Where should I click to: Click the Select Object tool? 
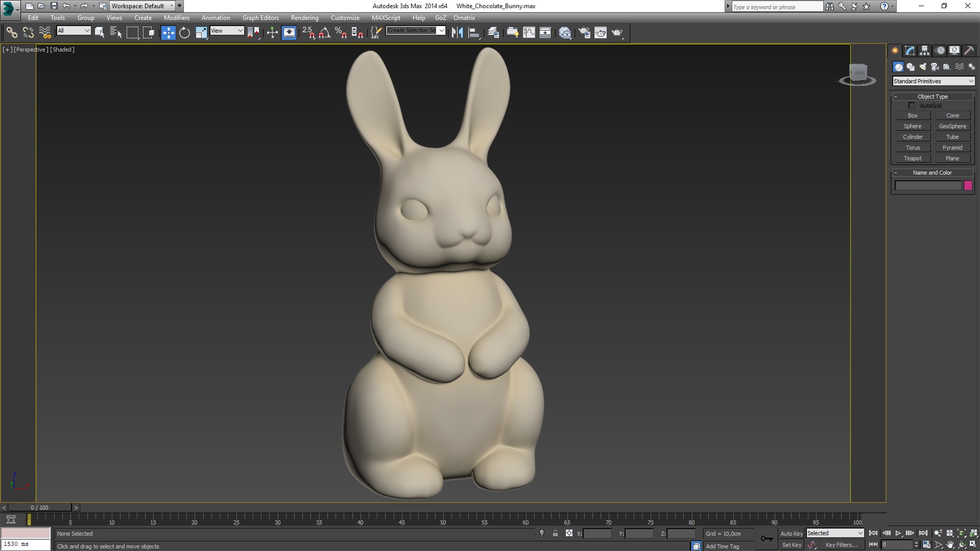[x=100, y=33]
